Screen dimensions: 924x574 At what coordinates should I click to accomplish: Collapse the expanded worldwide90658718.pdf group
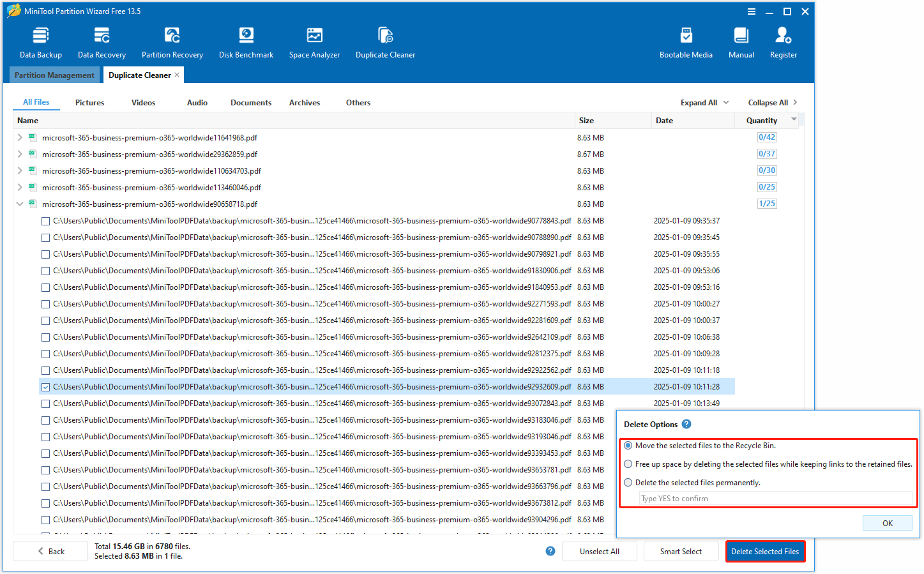point(19,203)
